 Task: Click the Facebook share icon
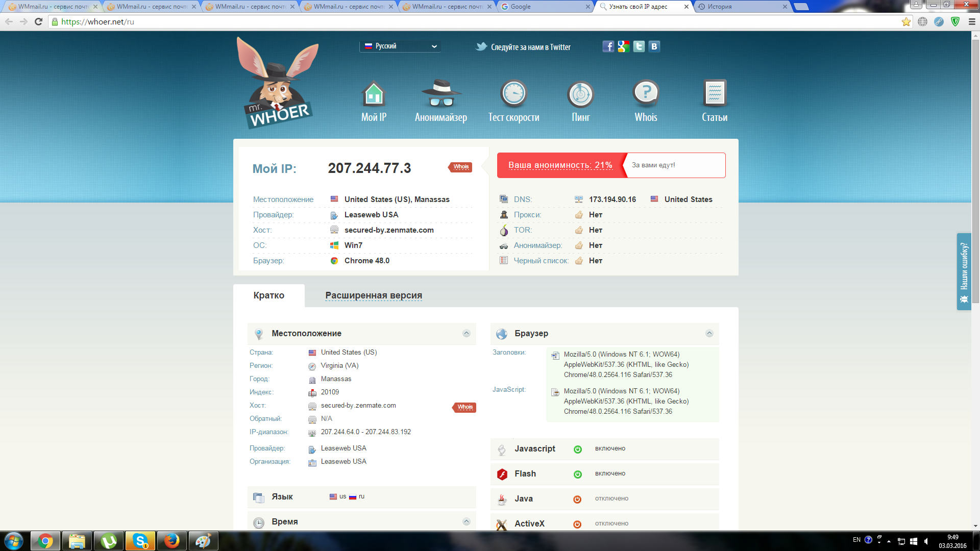coord(608,46)
